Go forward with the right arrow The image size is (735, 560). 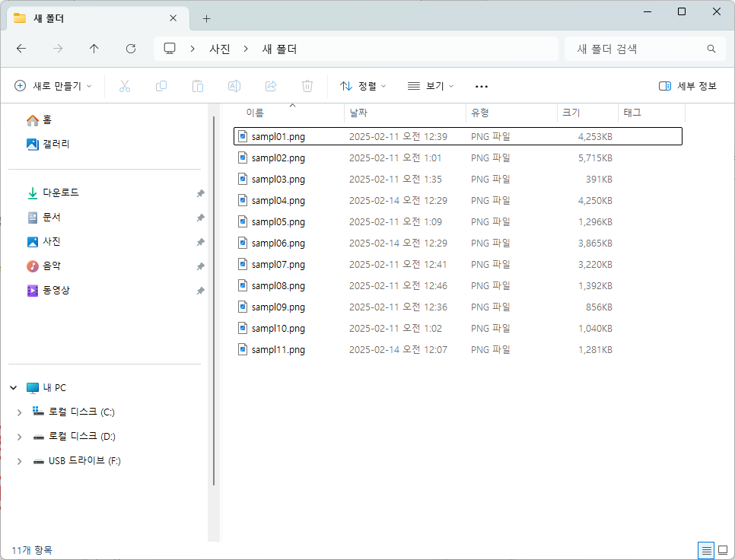coord(58,49)
